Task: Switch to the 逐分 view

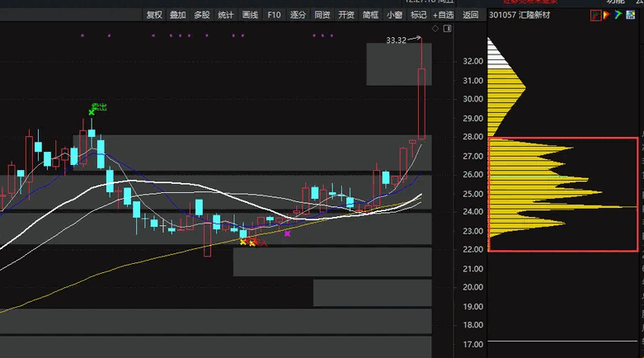Action: [x=298, y=15]
